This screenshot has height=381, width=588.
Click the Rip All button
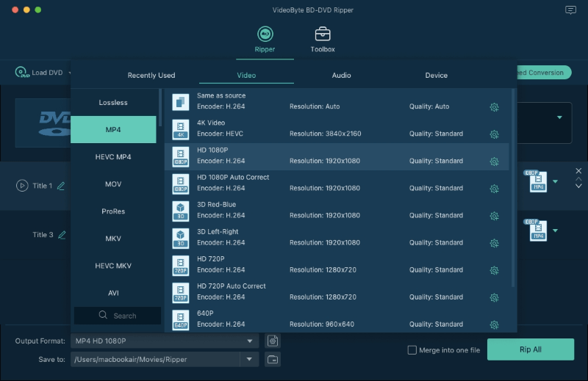tap(531, 349)
